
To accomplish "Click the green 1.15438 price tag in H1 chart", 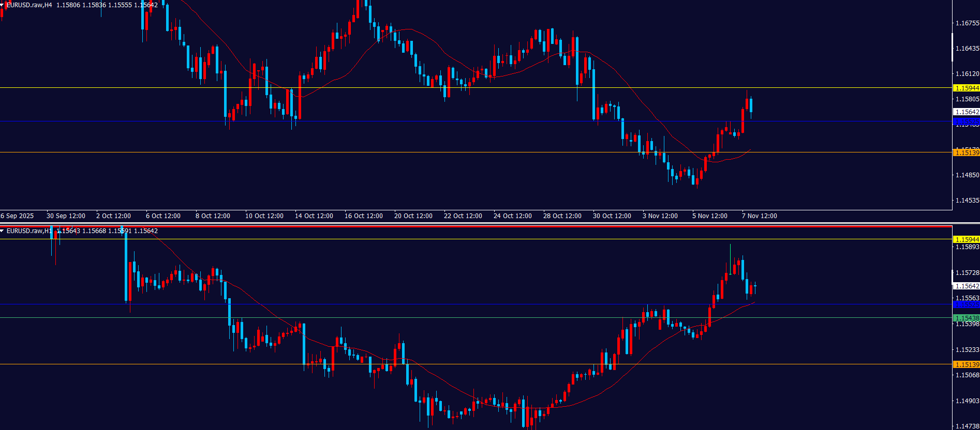I will pyautogui.click(x=966, y=318).
